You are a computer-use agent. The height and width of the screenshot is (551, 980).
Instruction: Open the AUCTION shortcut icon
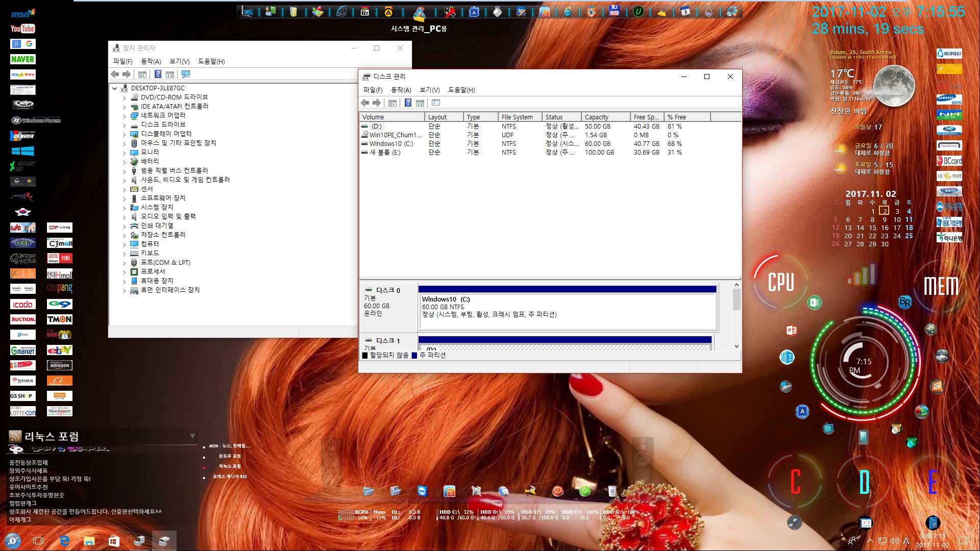pyautogui.click(x=23, y=319)
